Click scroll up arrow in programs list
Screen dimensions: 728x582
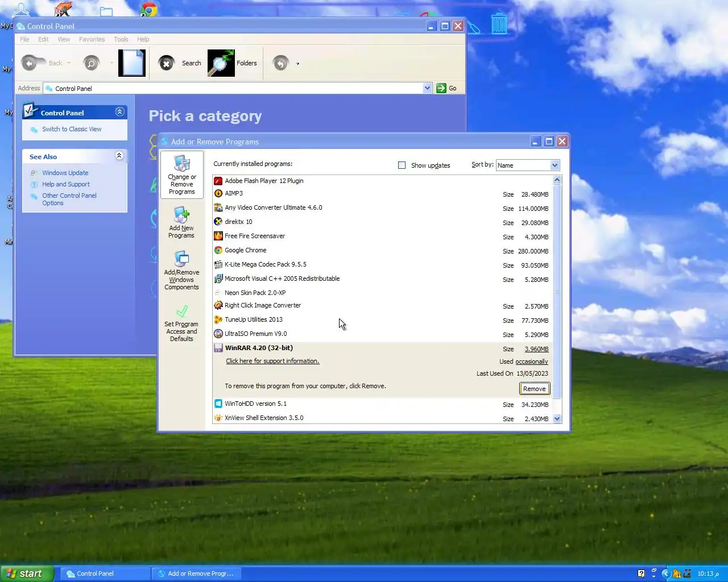[557, 180]
